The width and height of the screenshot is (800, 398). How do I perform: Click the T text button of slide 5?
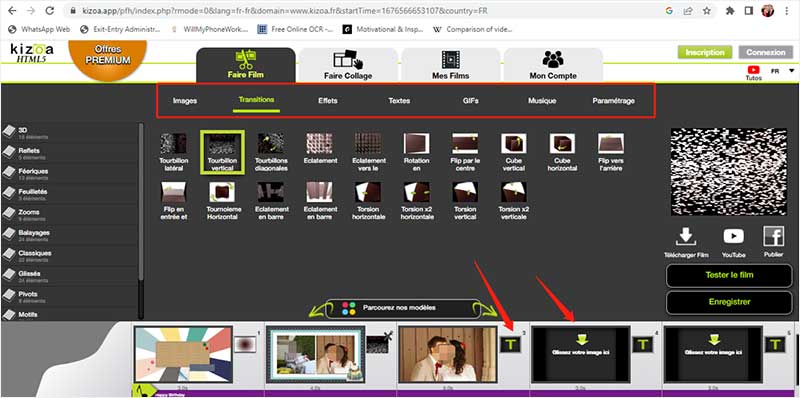coord(774,344)
